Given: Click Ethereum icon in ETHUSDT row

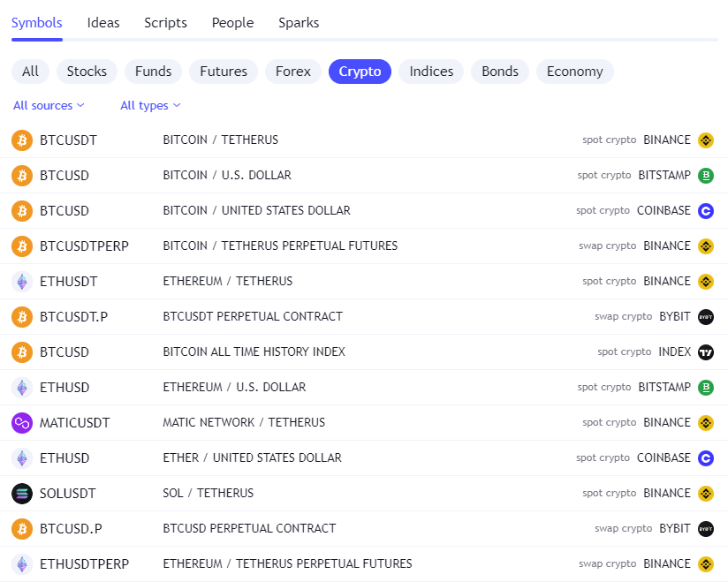Looking at the screenshot, I should (x=22, y=281).
